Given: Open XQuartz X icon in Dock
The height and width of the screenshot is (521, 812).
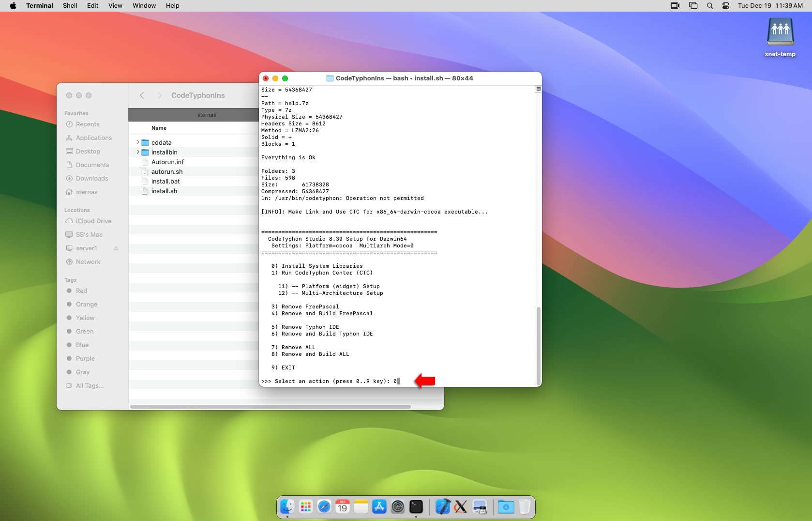Looking at the screenshot, I should (461, 507).
